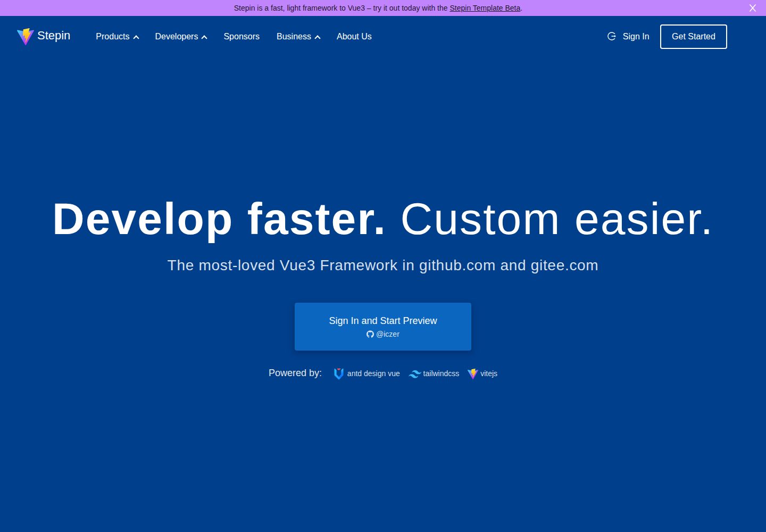Click the Stepin logo icon

[25, 36]
